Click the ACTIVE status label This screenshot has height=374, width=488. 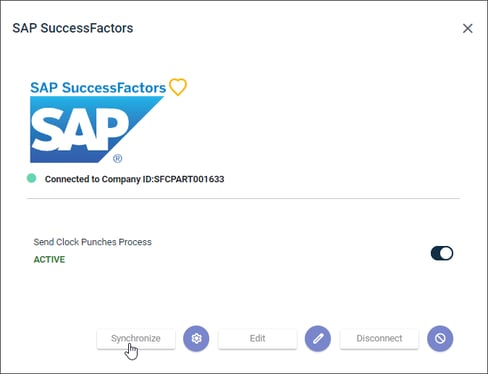coord(49,259)
